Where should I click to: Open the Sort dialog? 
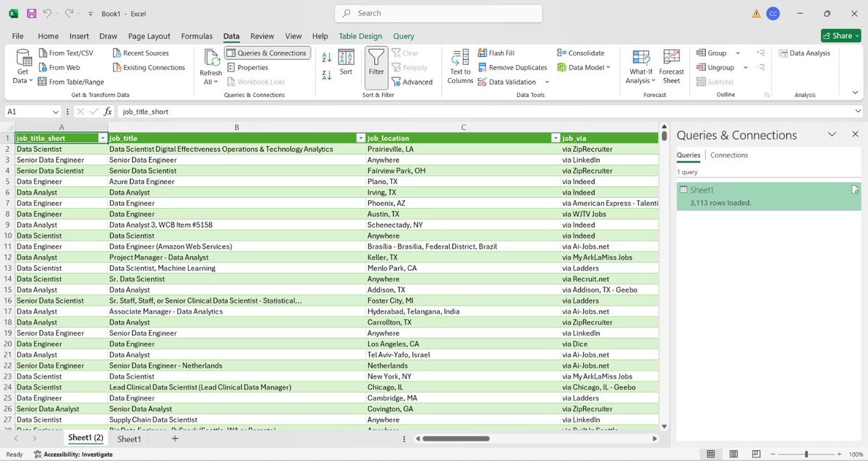(346, 62)
